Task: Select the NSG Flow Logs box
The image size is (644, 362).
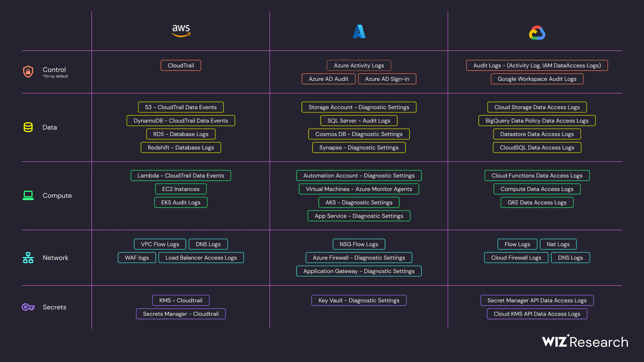Action: click(359, 244)
